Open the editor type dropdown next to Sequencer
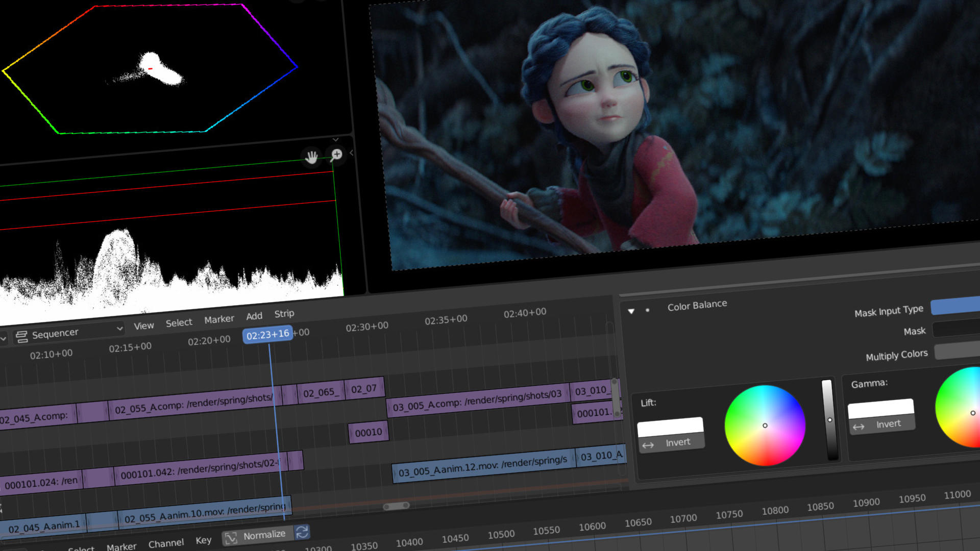Screen dimensions: 980x551 [119, 330]
